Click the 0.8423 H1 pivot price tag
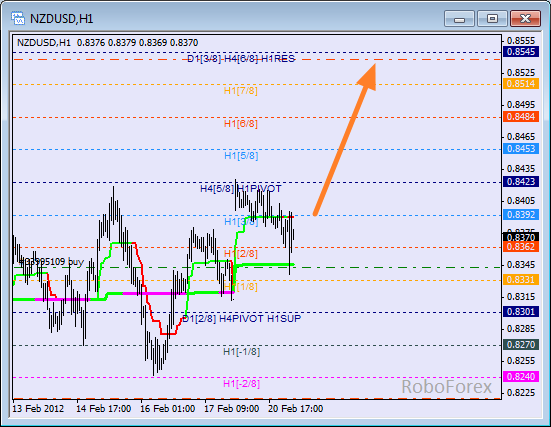551x427 pixels. 521,182
